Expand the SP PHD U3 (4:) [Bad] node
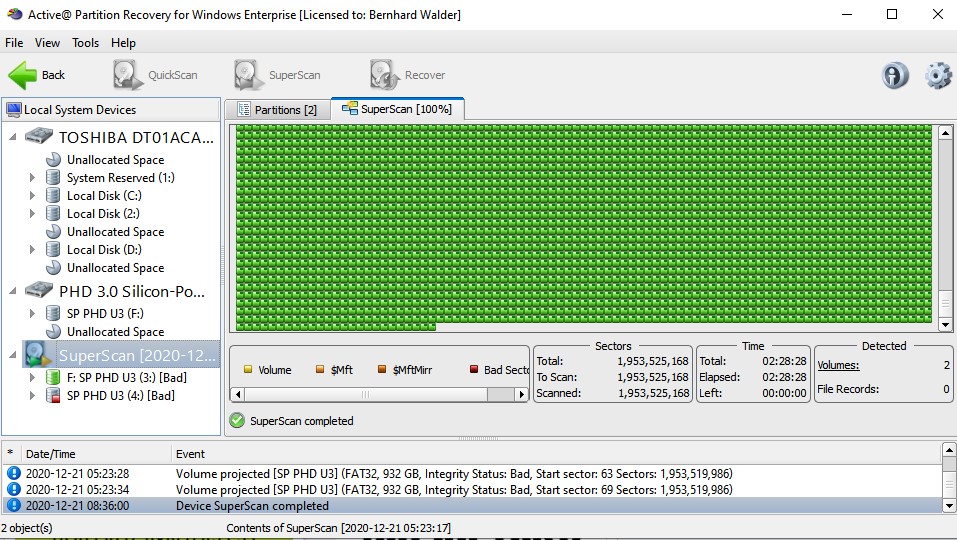The image size is (957, 540). click(32, 395)
